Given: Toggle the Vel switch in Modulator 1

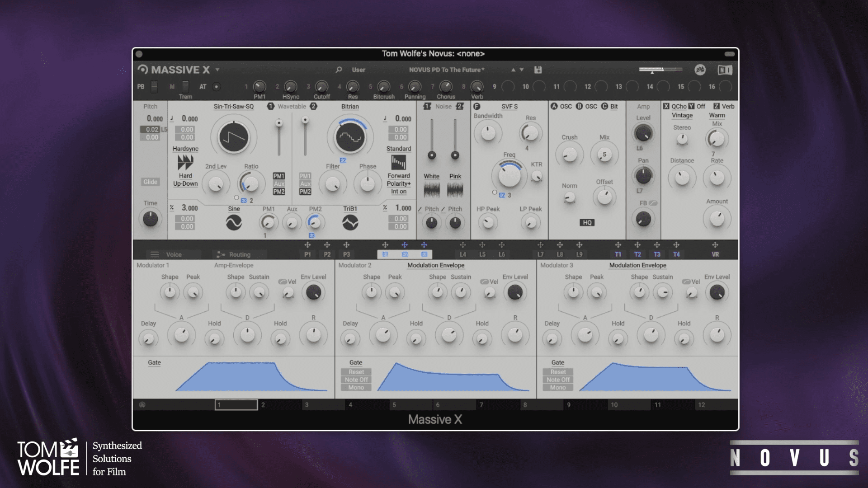Looking at the screenshot, I should click(283, 282).
